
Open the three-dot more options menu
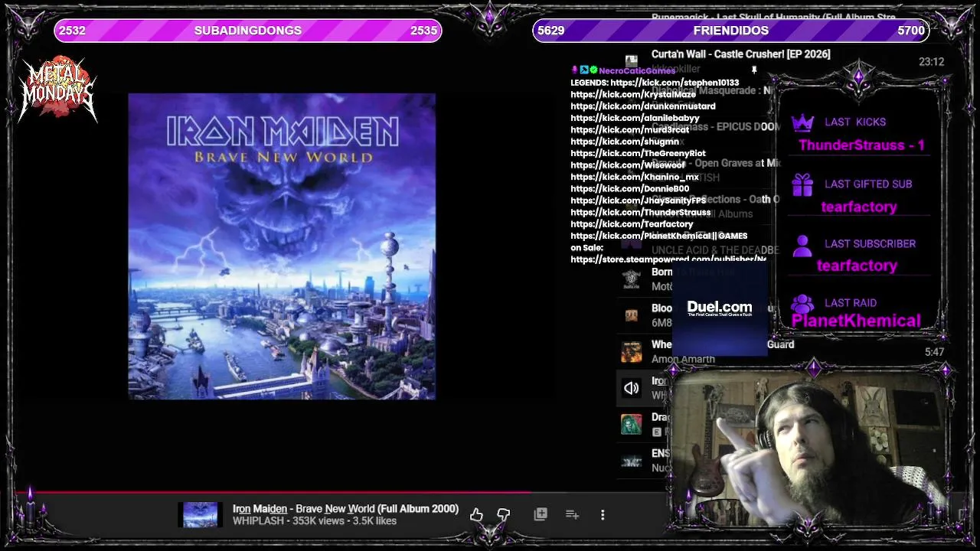(x=603, y=514)
